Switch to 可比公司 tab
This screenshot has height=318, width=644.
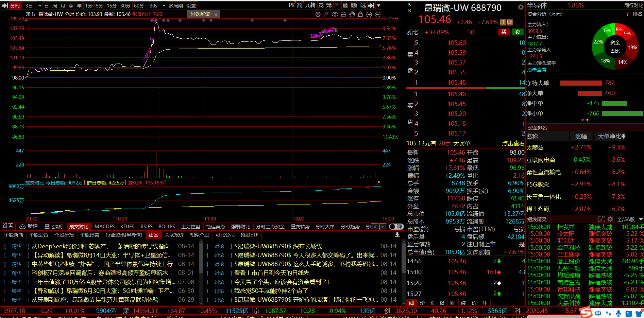(225, 235)
